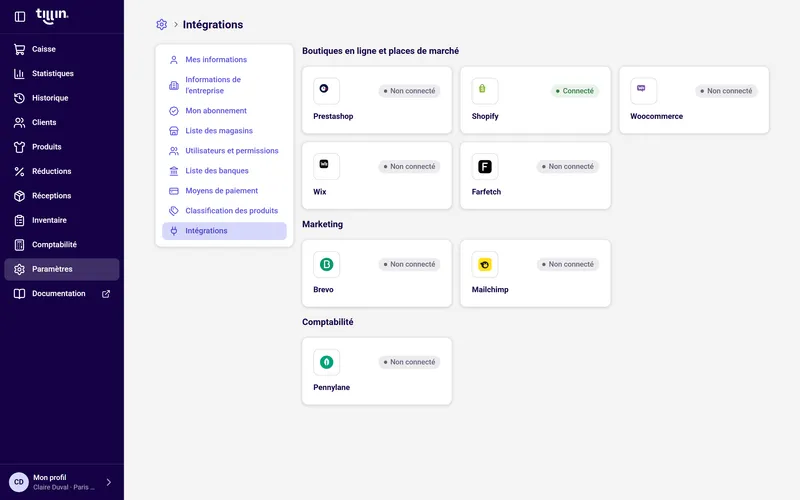This screenshot has width=800, height=500.
Task: Open Mon abonnement settings
Action: (224, 111)
